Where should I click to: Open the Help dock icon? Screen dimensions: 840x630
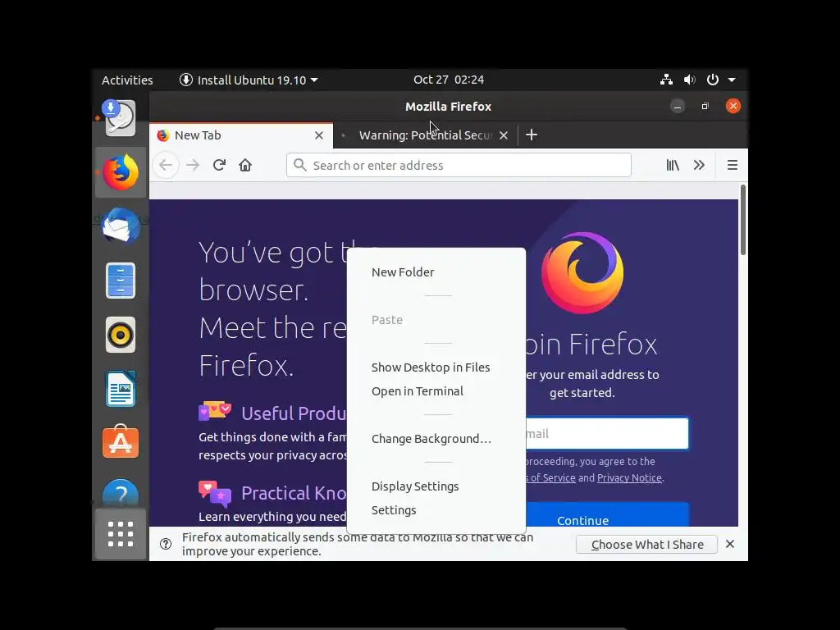pyautogui.click(x=121, y=493)
